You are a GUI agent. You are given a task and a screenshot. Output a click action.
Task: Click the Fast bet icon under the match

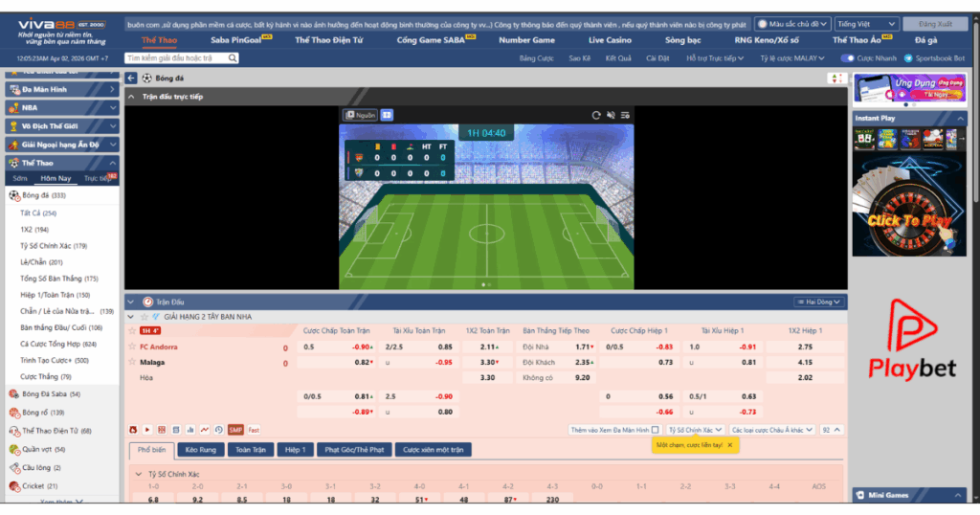tap(254, 430)
